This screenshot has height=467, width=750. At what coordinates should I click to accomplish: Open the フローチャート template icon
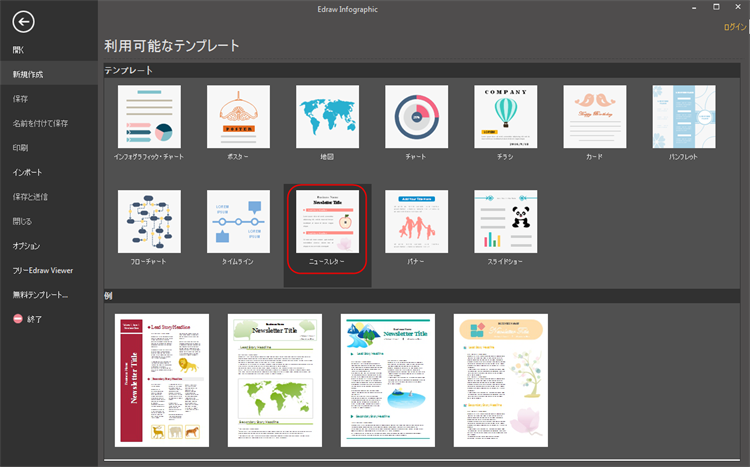click(149, 221)
